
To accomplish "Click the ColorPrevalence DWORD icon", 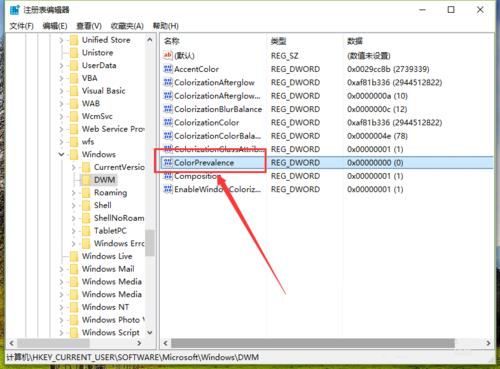I will [168, 163].
